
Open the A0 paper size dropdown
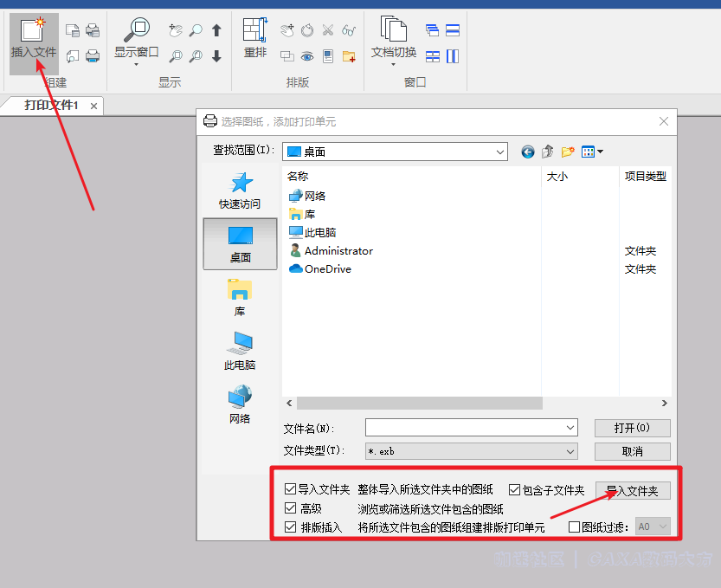[x=653, y=527]
